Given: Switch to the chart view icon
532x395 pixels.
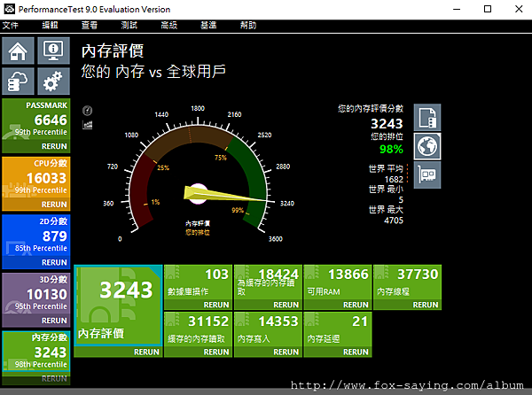Looking at the screenshot, I should click(87, 125).
